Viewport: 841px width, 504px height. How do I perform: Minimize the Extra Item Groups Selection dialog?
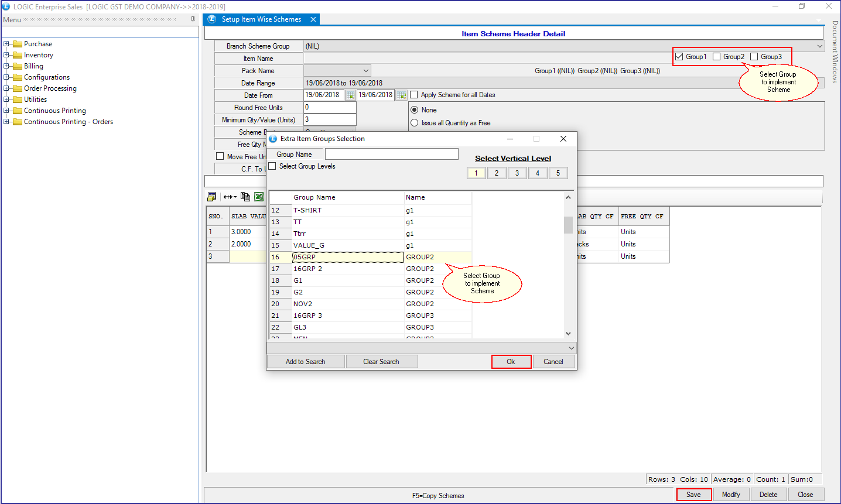click(510, 139)
